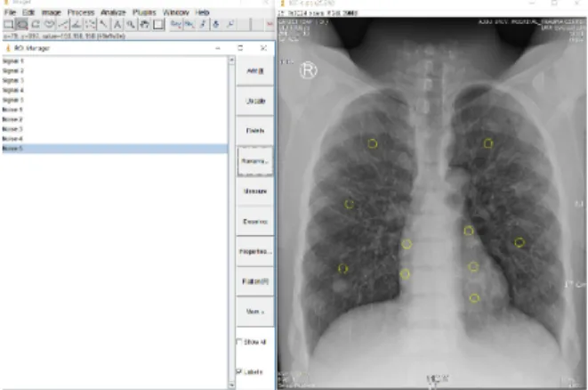Click the Delete button in ROI Manager
Image resolution: width=588 pixels, height=390 pixels.
pyautogui.click(x=255, y=131)
